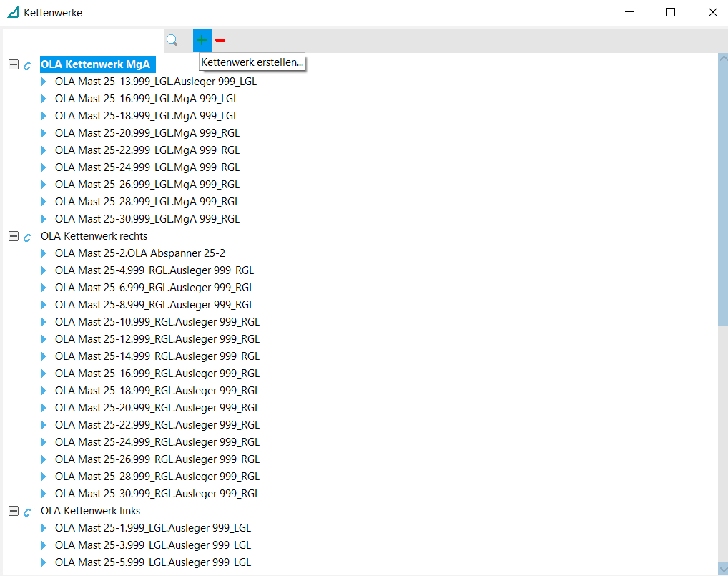Select OLA Mast 25-20.999_LGL.MgA 999_RGL

point(147,133)
